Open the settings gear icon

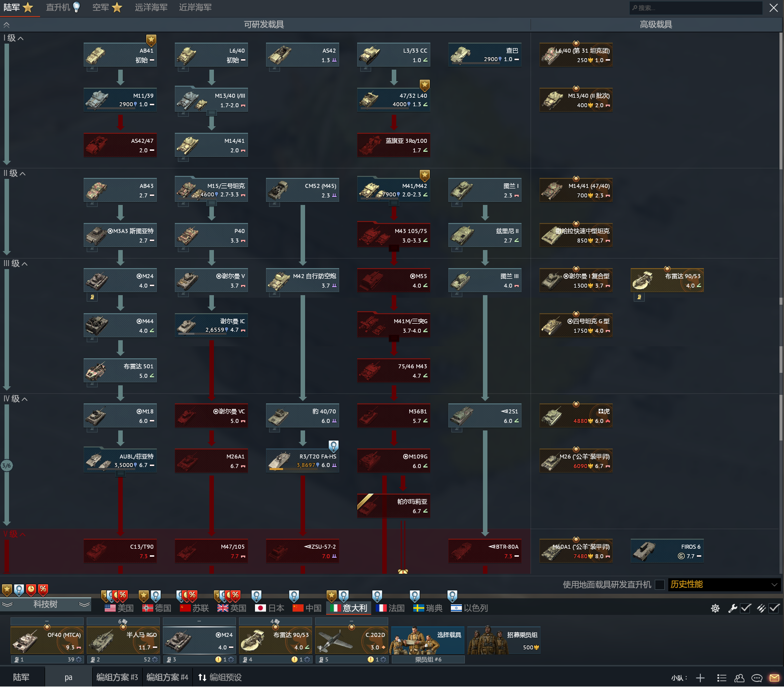715,608
